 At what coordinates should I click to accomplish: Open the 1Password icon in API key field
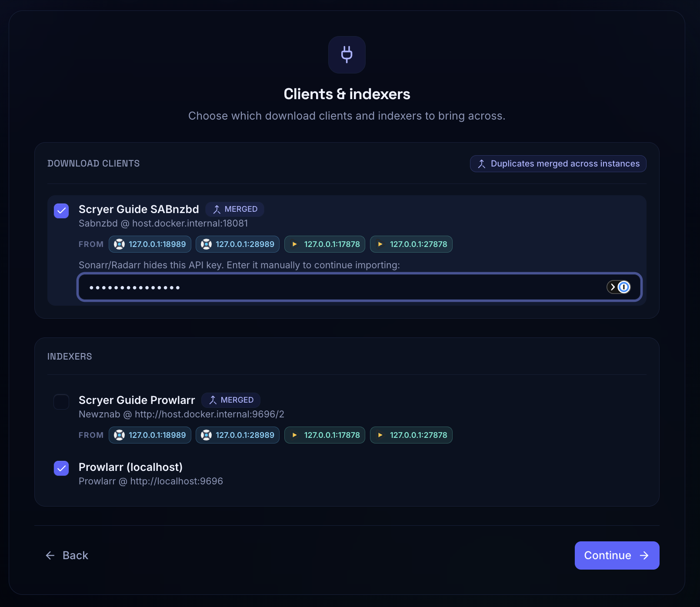point(624,287)
